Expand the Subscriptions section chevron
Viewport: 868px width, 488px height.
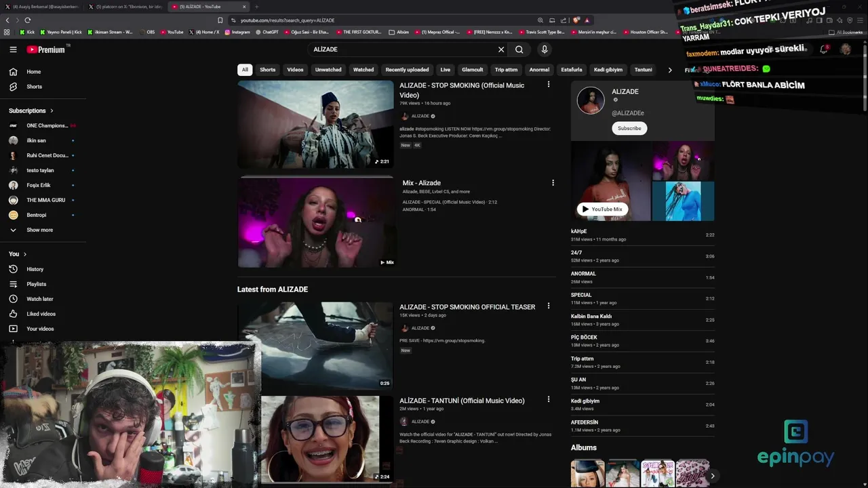pos(52,110)
